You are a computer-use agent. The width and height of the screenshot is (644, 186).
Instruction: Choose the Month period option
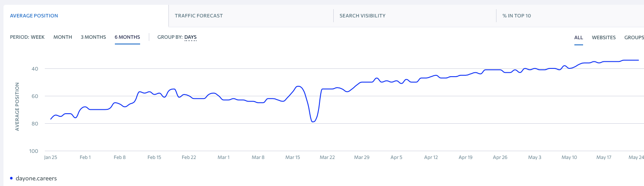[63, 37]
